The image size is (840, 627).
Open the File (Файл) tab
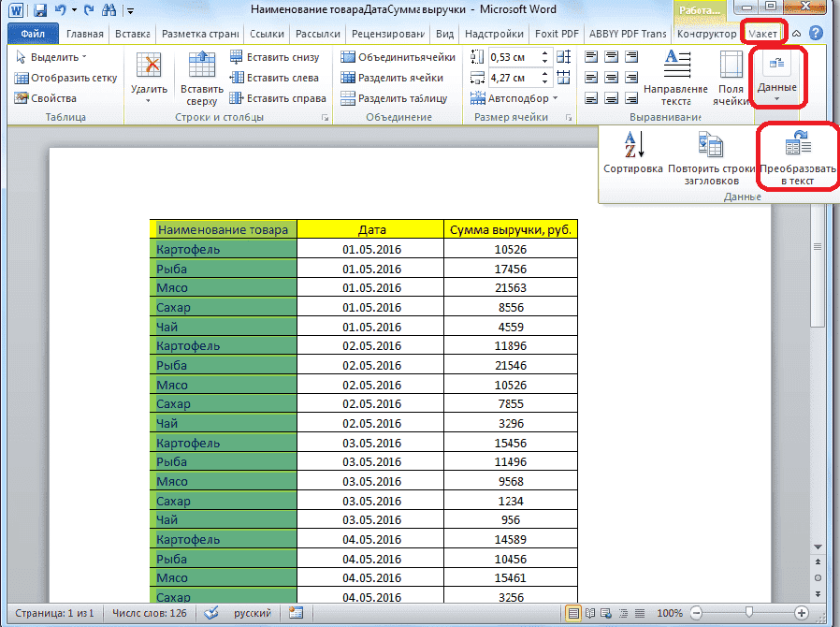[x=32, y=34]
